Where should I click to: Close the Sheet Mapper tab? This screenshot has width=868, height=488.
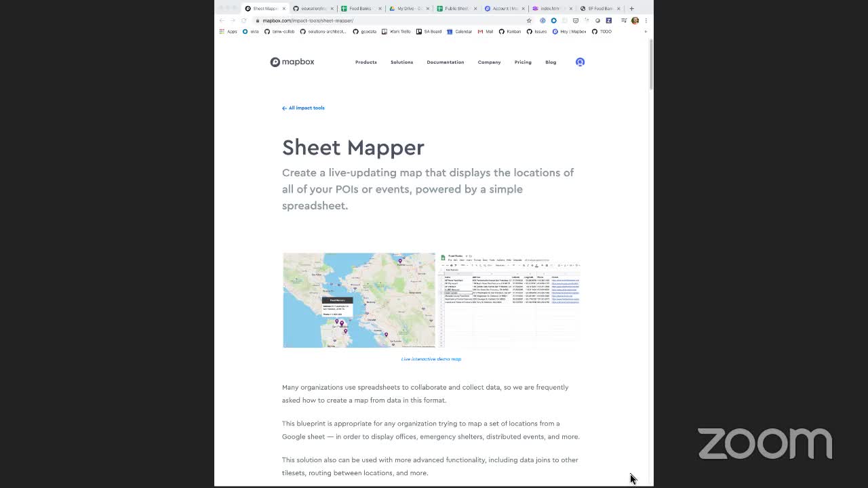[x=284, y=8]
